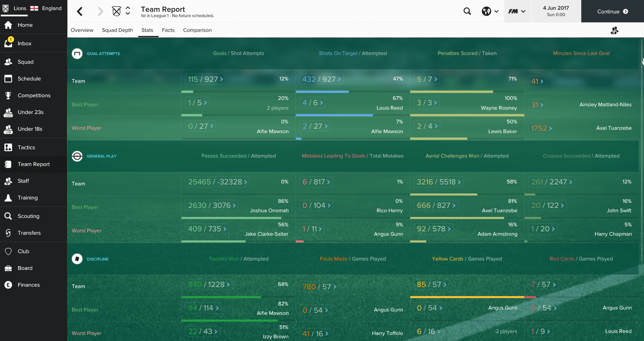The image size is (644, 341).
Task: Expand aerial challenges 3216 / 5518
Action: [438, 182]
